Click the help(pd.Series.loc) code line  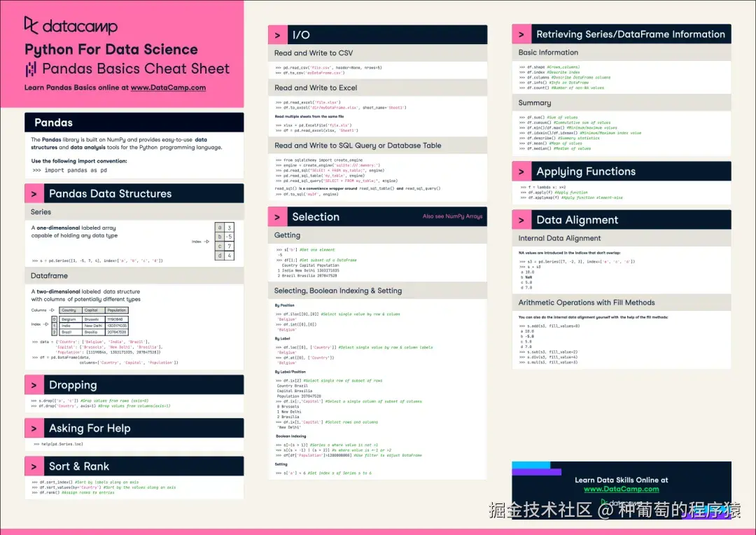(58, 444)
